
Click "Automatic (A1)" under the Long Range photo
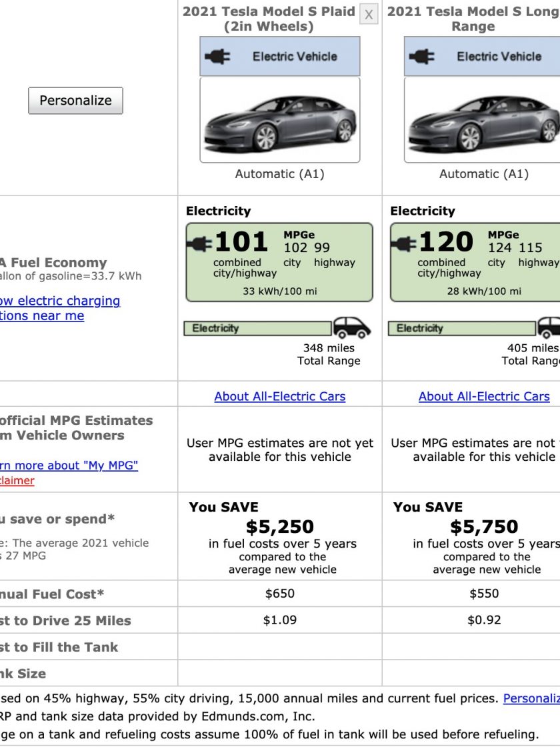(x=484, y=174)
